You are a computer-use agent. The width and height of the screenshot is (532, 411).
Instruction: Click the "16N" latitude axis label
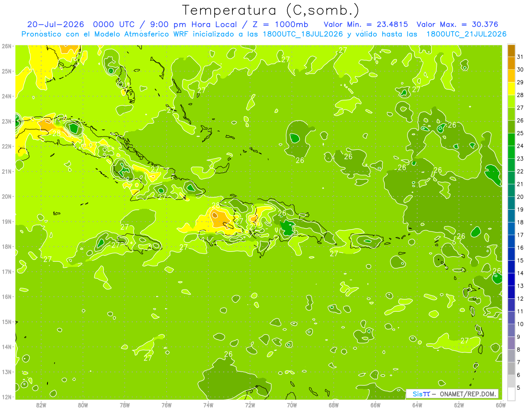pyautogui.click(x=6, y=297)
